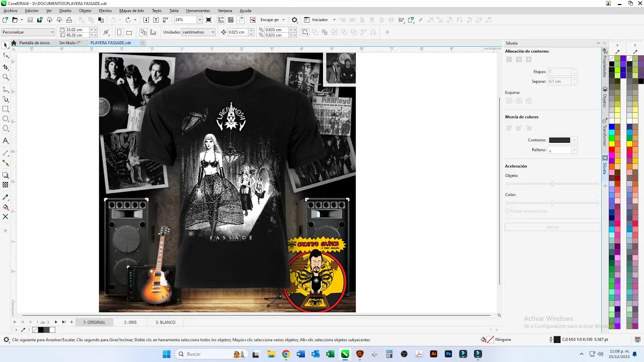The height and width of the screenshot is (362, 644).
Task: Open the Archivo menu
Action: (10, 11)
